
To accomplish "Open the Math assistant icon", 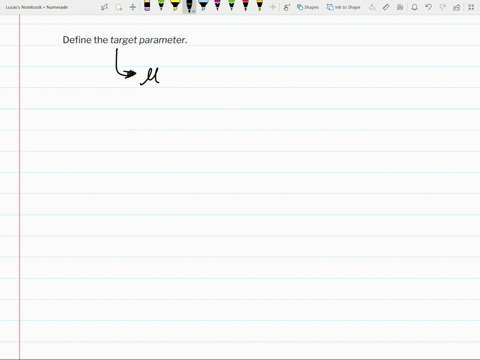I will point(400,7).
